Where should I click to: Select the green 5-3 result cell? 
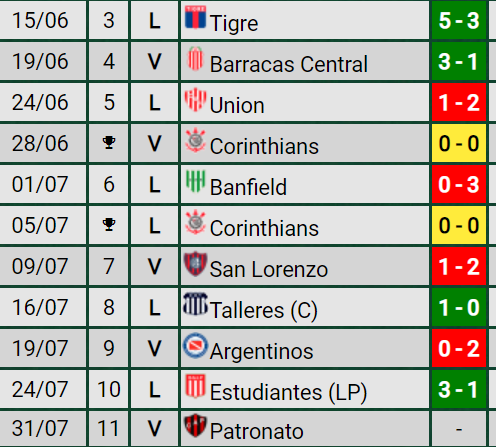(x=459, y=20)
